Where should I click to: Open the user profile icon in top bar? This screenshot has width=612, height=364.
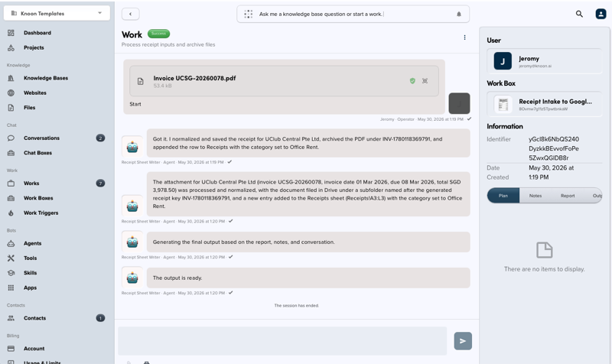(601, 14)
